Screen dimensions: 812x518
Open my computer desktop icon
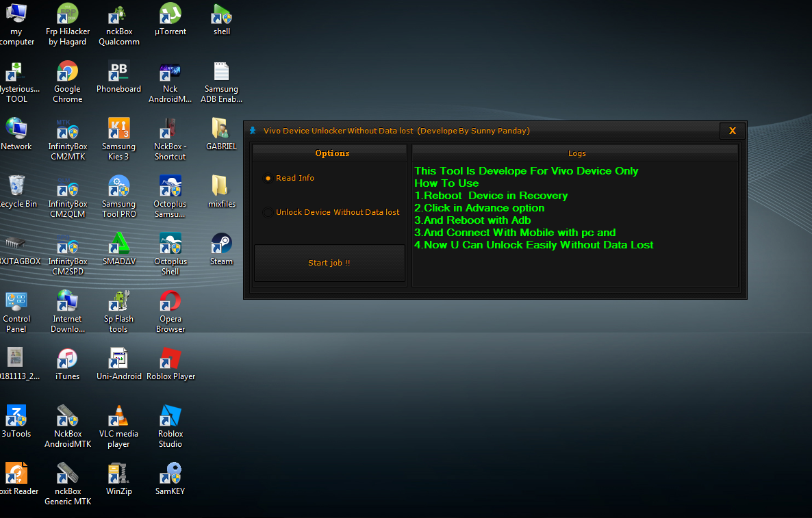click(16, 25)
